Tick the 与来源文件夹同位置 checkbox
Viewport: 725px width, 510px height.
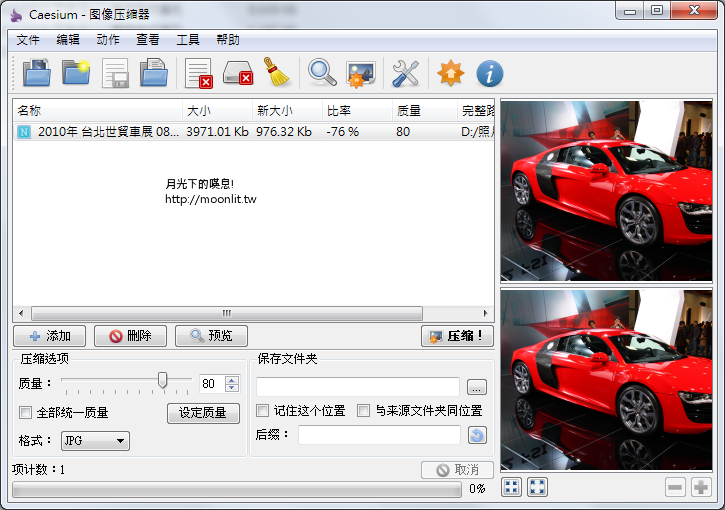[364, 411]
